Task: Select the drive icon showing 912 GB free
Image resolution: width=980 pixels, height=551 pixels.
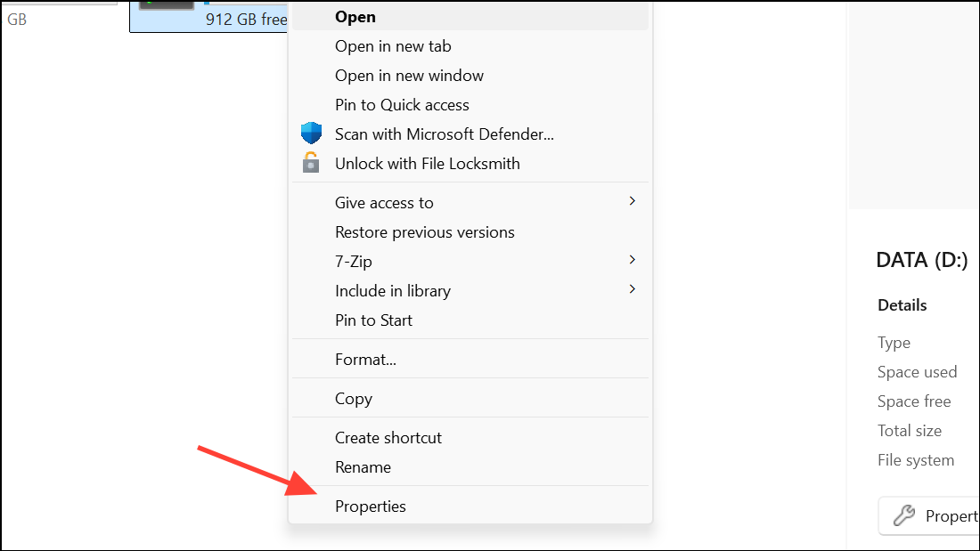Action: pyautogui.click(x=167, y=5)
